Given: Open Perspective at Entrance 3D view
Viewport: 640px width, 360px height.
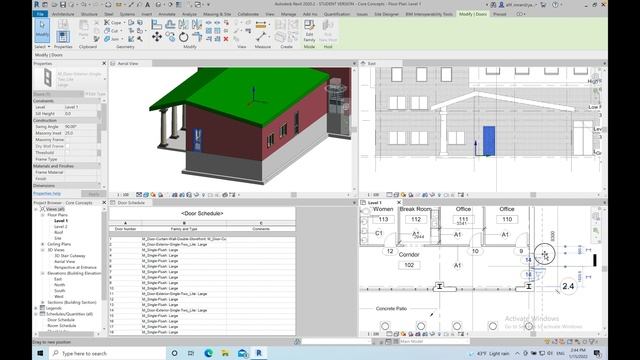Looking at the screenshot, I should click(76, 267).
